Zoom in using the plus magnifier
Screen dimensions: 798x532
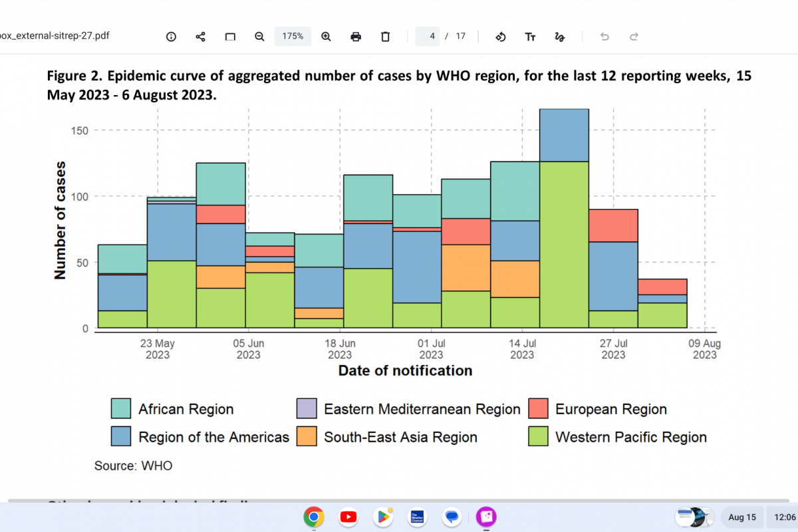326,37
